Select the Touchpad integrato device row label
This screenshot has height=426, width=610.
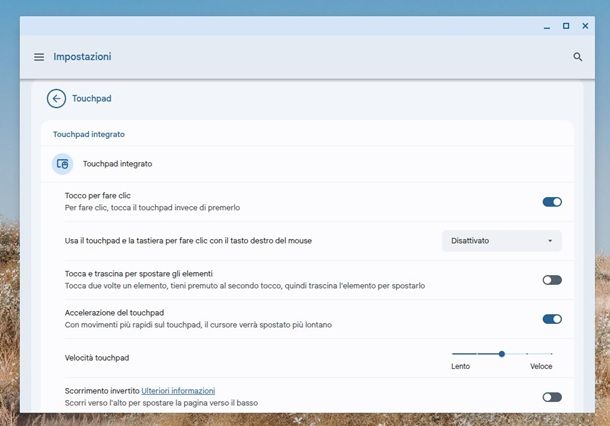coord(117,164)
